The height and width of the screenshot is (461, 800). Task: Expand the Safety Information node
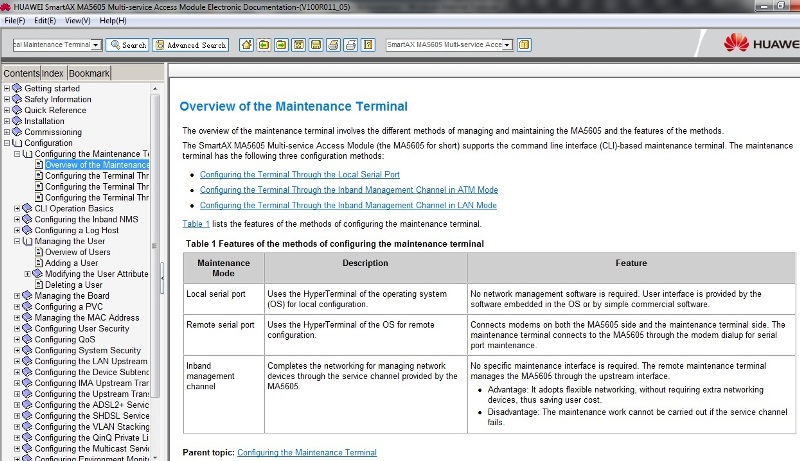click(7, 99)
